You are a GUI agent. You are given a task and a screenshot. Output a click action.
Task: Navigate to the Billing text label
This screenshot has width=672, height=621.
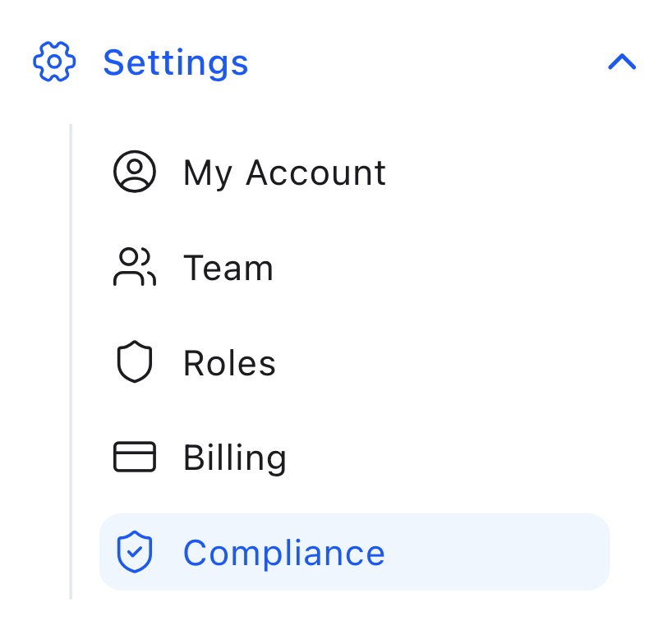[x=234, y=458]
